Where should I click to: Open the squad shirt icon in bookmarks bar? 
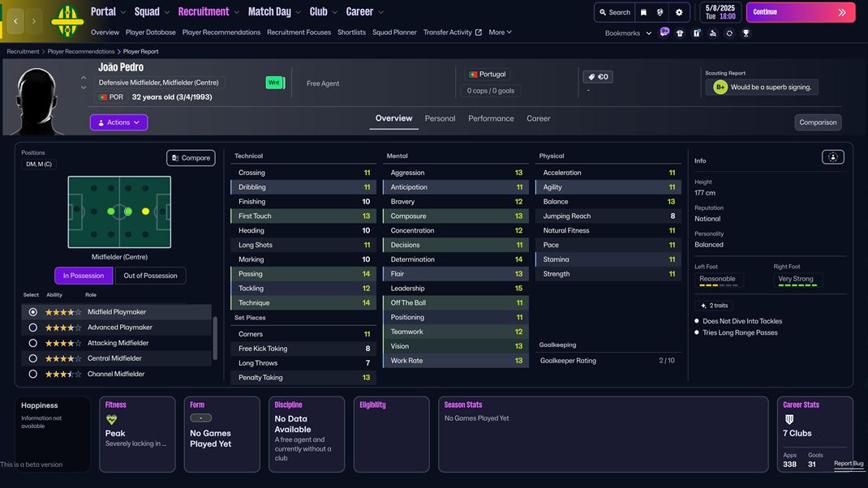pyautogui.click(x=680, y=33)
